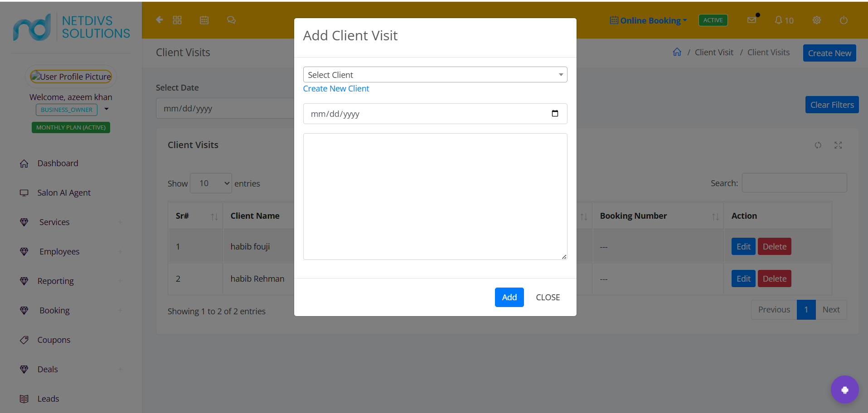Expand the Online Booking dropdown
This screenshot has width=868, height=413.
click(649, 20)
